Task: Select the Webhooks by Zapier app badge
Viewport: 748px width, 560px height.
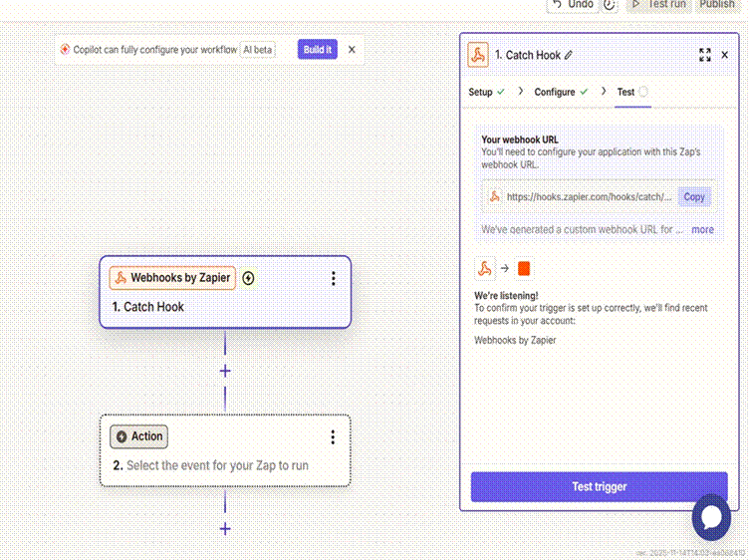Action: pos(172,278)
